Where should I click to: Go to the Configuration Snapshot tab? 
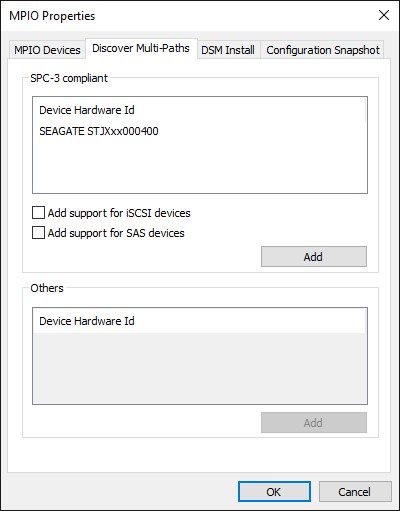pos(323,50)
